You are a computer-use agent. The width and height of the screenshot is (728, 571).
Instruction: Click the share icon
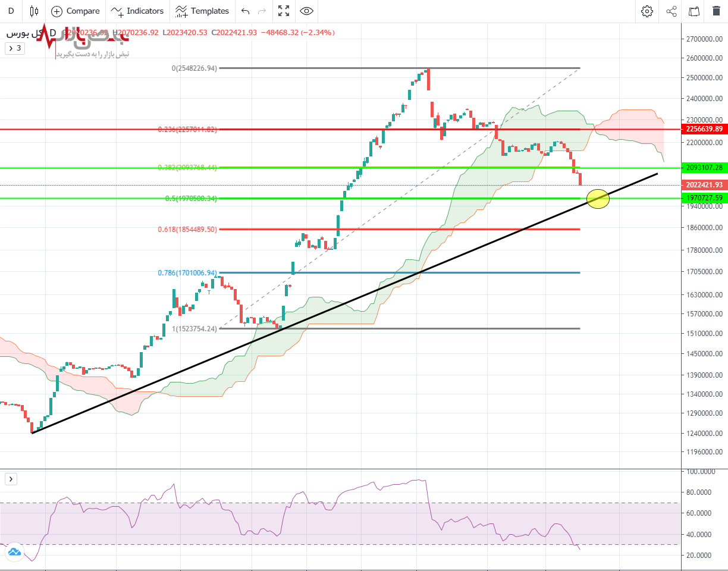671,11
